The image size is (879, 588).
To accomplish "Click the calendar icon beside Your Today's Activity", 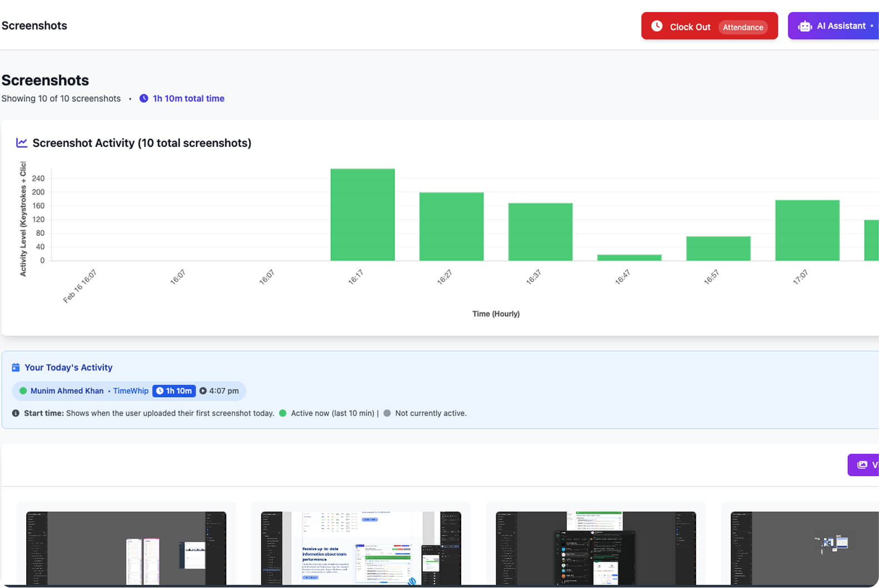I will click(16, 368).
